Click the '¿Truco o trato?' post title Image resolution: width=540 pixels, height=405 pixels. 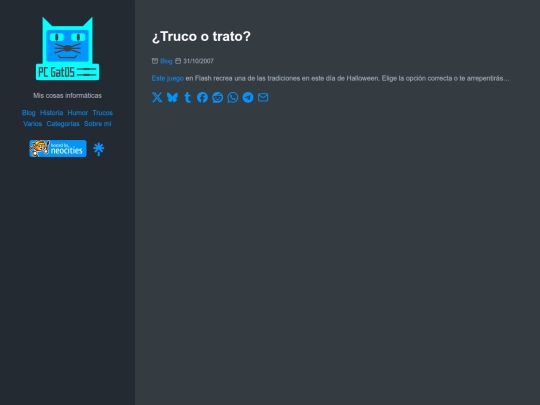201,36
